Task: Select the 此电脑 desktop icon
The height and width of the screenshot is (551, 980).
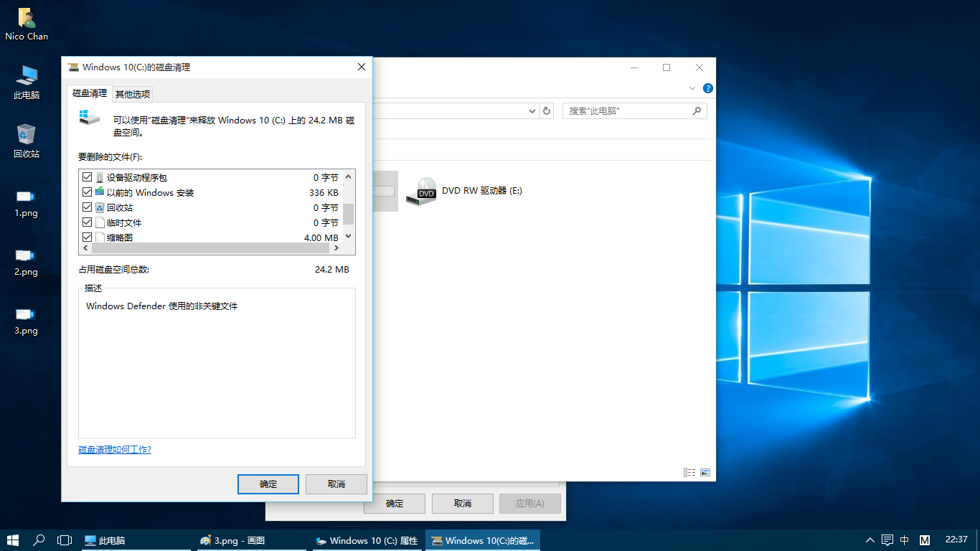Action: pos(27,75)
